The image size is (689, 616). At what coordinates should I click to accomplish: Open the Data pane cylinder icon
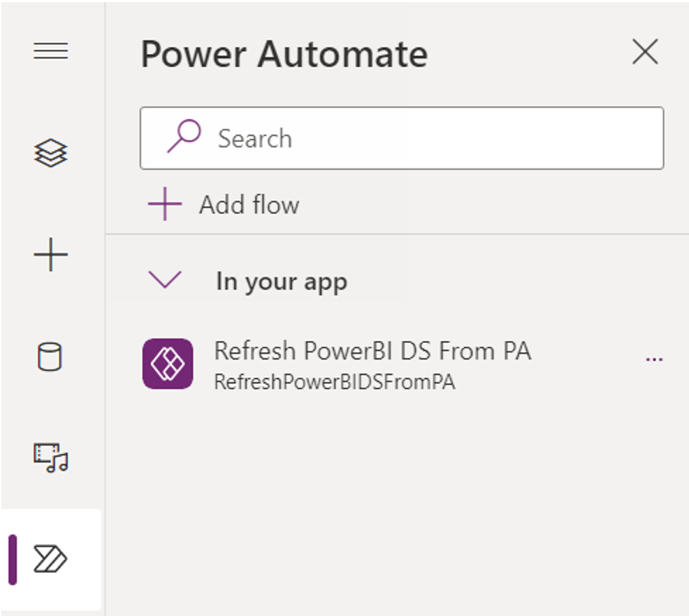(50, 357)
